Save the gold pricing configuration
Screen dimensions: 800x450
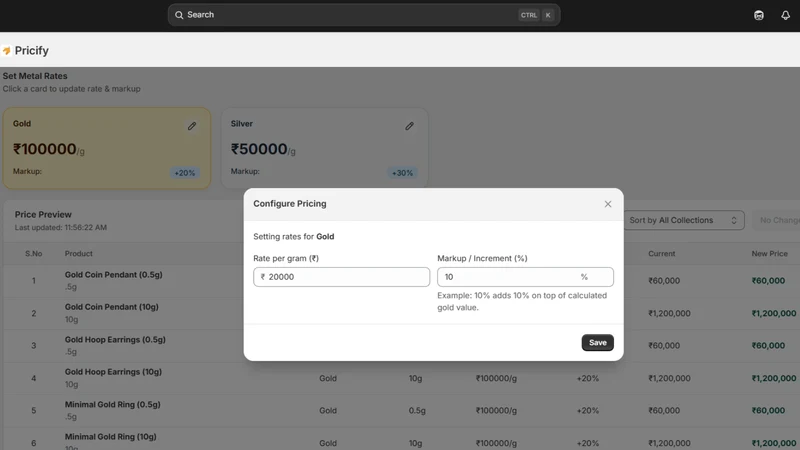point(597,342)
